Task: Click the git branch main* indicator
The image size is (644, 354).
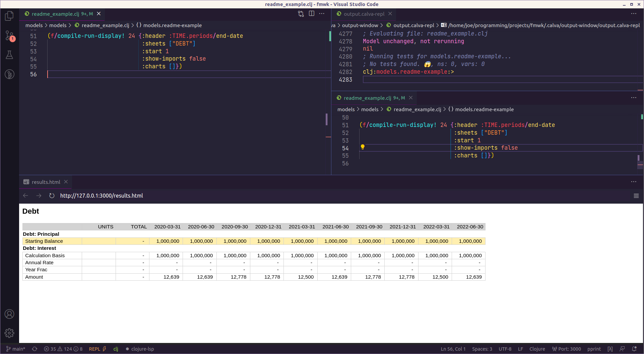Action: (16, 349)
